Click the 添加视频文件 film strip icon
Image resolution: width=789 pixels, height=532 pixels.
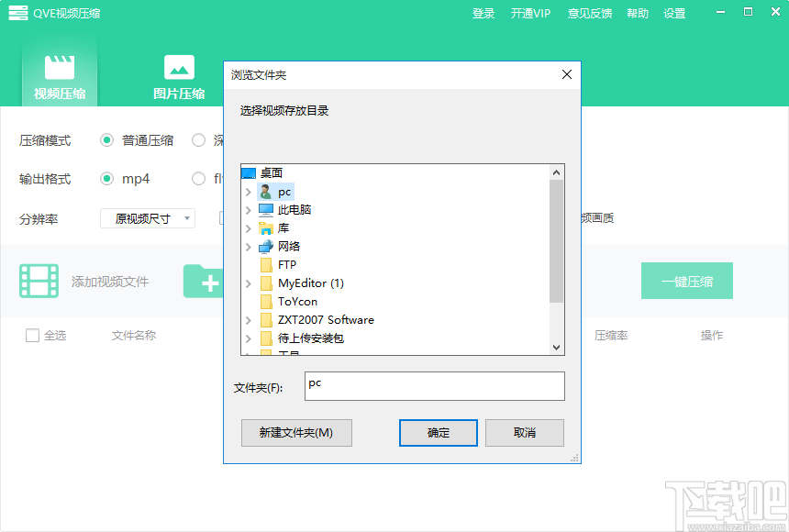[38, 281]
